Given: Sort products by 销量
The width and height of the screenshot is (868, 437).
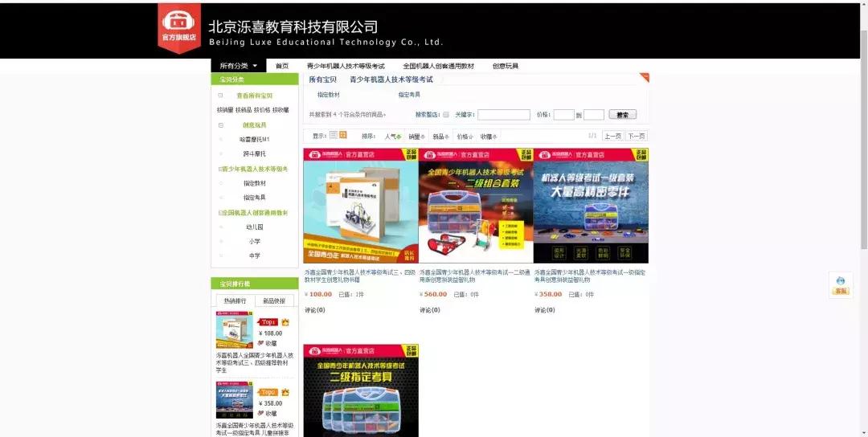Looking at the screenshot, I should coord(417,136).
